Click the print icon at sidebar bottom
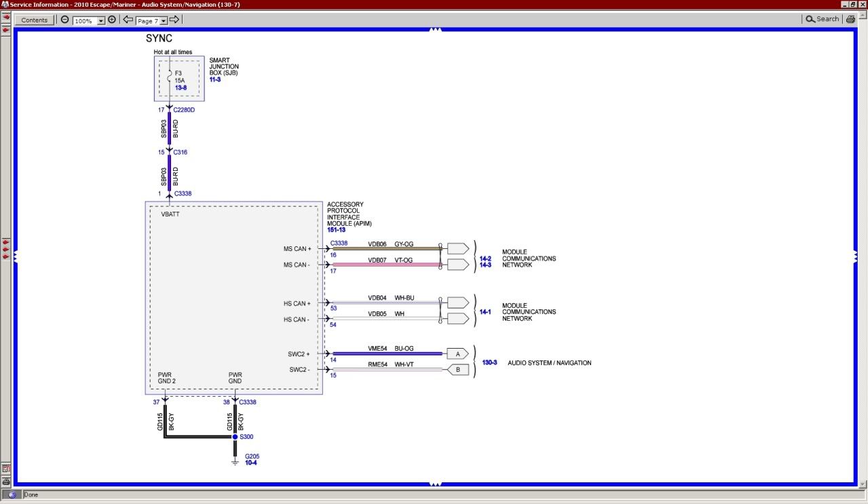This screenshot has width=868, height=504. click(x=5, y=481)
